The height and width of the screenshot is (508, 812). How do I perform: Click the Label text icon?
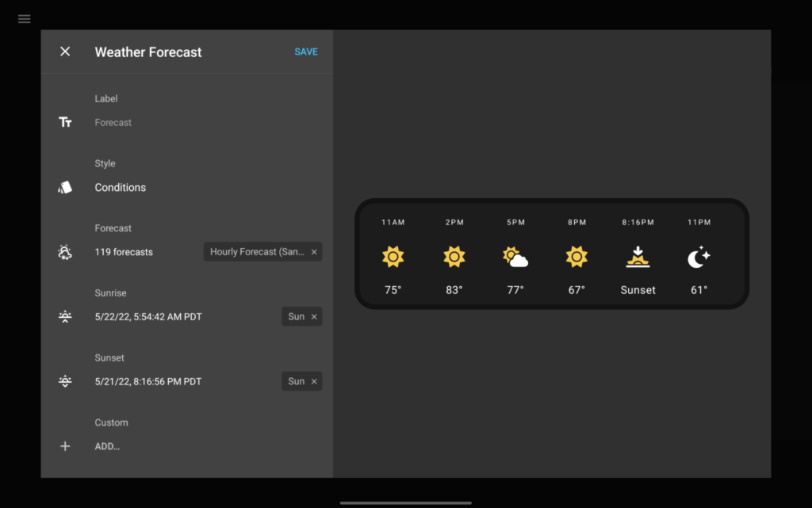65,122
